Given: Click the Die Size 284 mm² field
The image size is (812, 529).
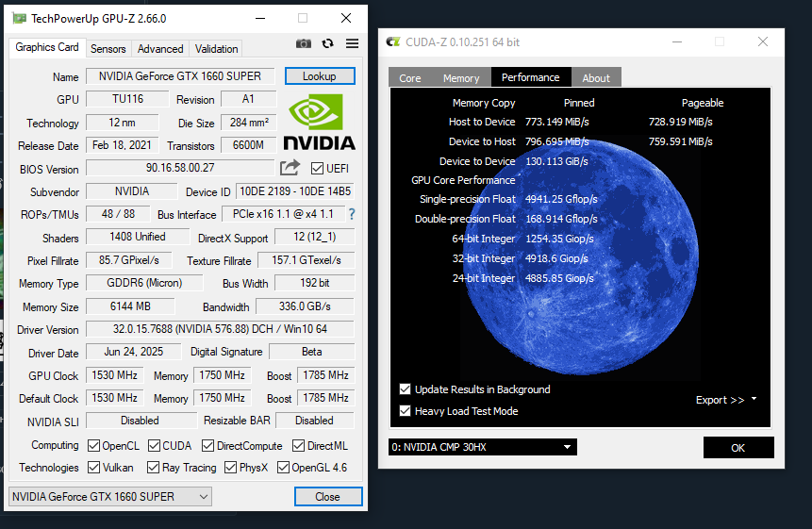Looking at the screenshot, I should point(249,123).
